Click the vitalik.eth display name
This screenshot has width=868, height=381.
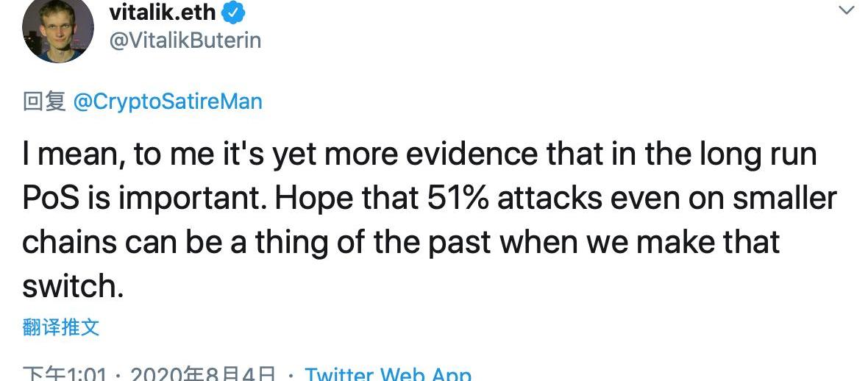click(x=163, y=12)
